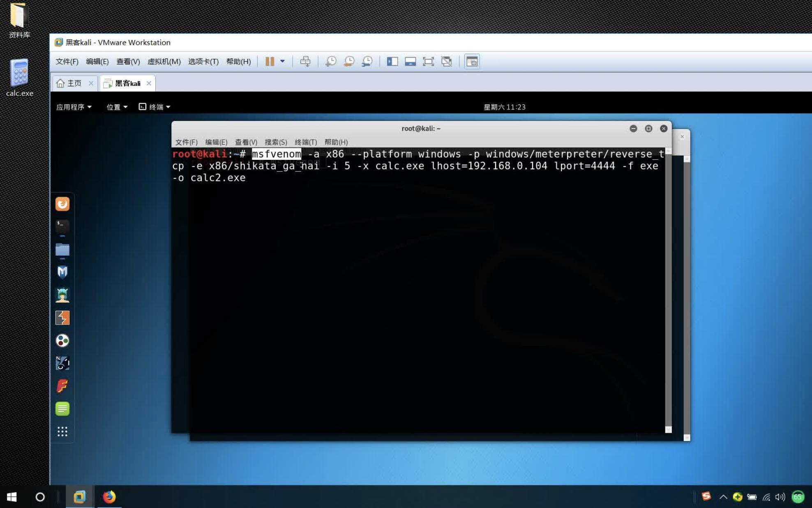The image size is (812, 508).
Task: Launch Burp Suite from Kali dock
Action: click(x=62, y=318)
